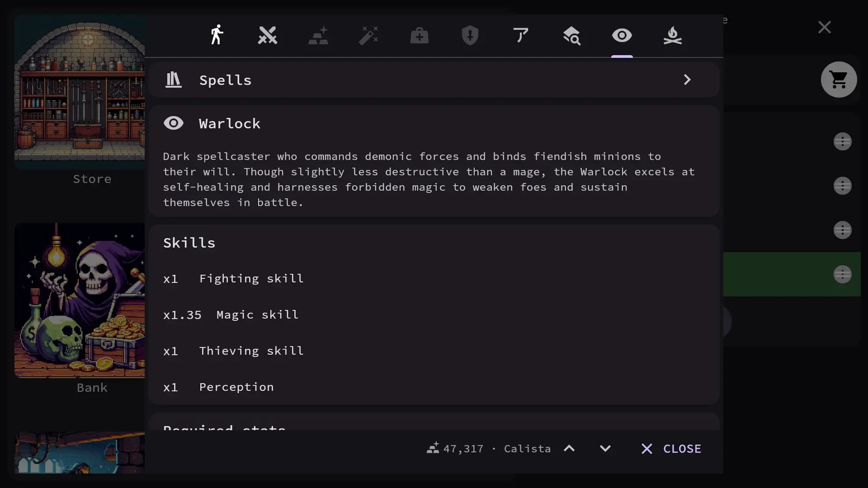Image resolution: width=868 pixels, height=488 pixels.
Task: Select the shield class tab icon
Action: tap(470, 35)
